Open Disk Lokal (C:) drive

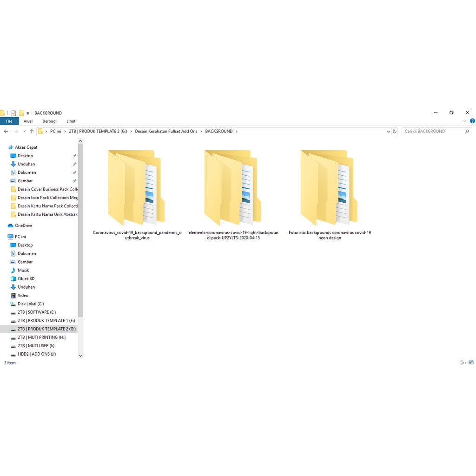coord(30,304)
